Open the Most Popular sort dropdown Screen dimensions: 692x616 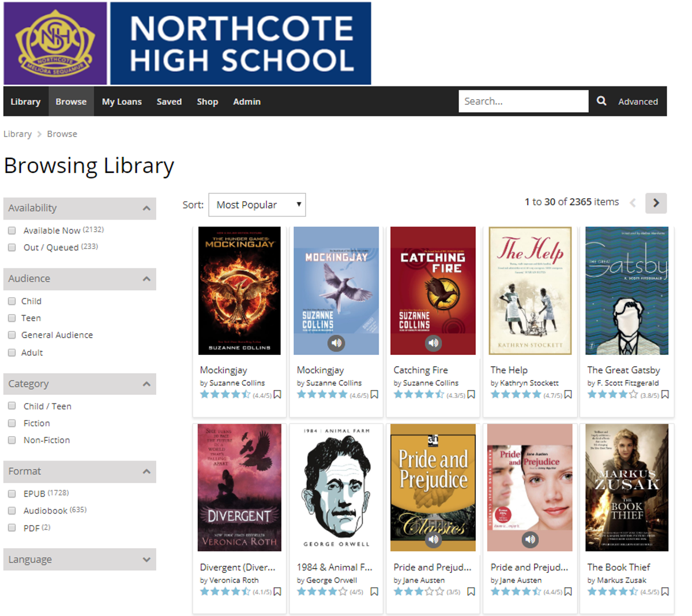pyautogui.click(x=257, y=205)
